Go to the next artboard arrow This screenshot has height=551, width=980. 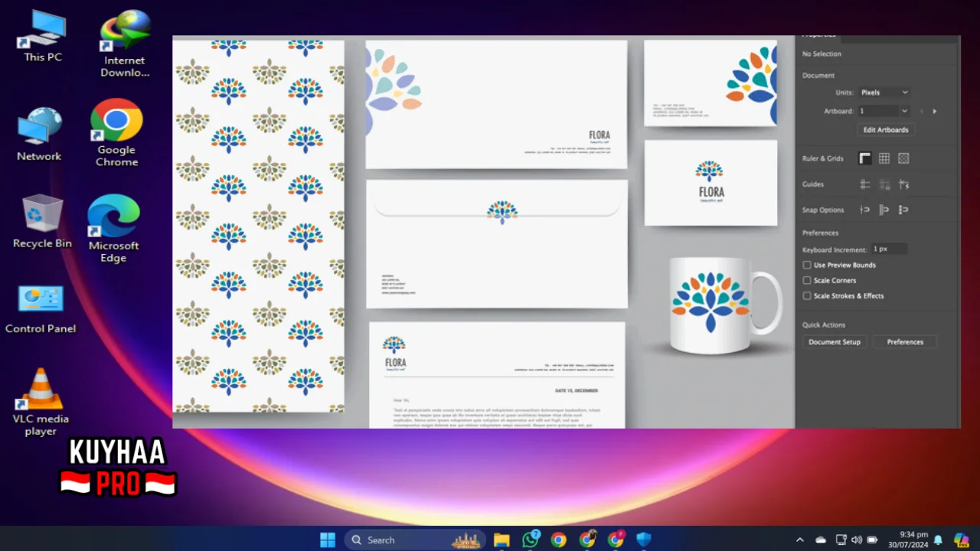[934, 111]
